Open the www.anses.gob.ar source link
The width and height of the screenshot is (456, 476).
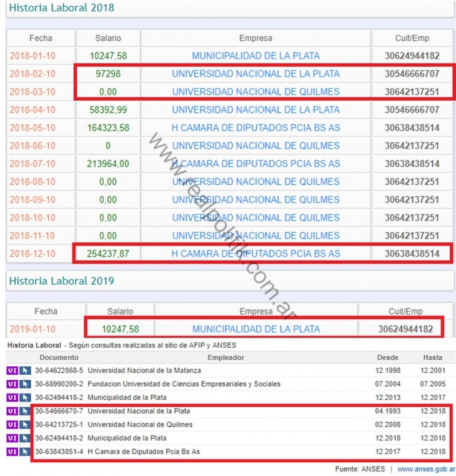click(426, 469)
